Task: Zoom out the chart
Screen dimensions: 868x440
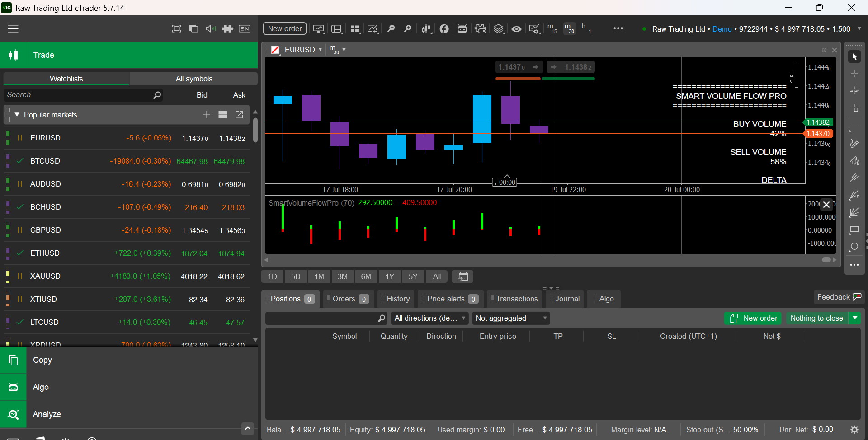Action: click(x=391, y=29)
